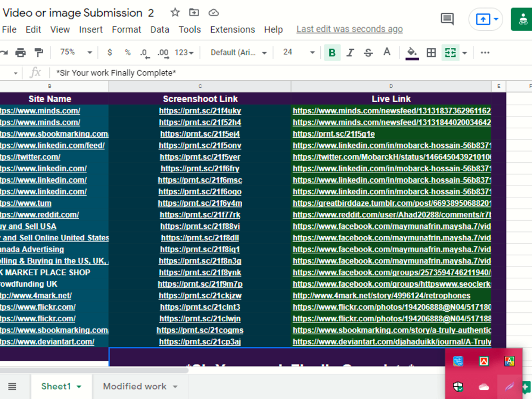Switch to the Sheet1 tab

[56, 386]
